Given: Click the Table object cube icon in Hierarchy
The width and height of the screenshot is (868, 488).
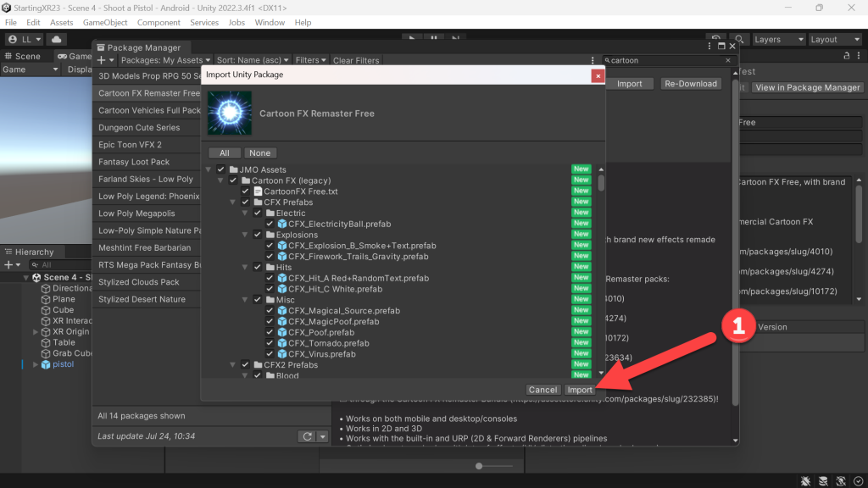Looking at the screenshot, I should (46, 343).
